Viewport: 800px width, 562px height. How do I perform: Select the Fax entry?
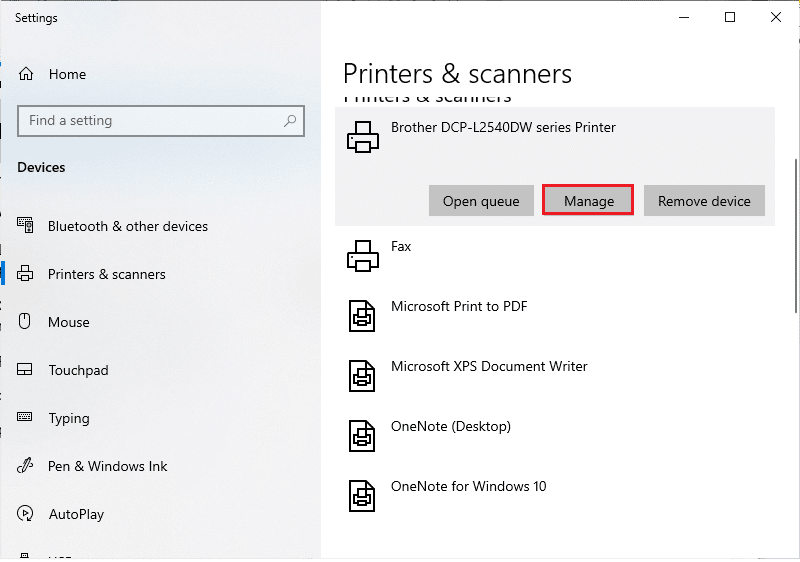coord(555,256)
